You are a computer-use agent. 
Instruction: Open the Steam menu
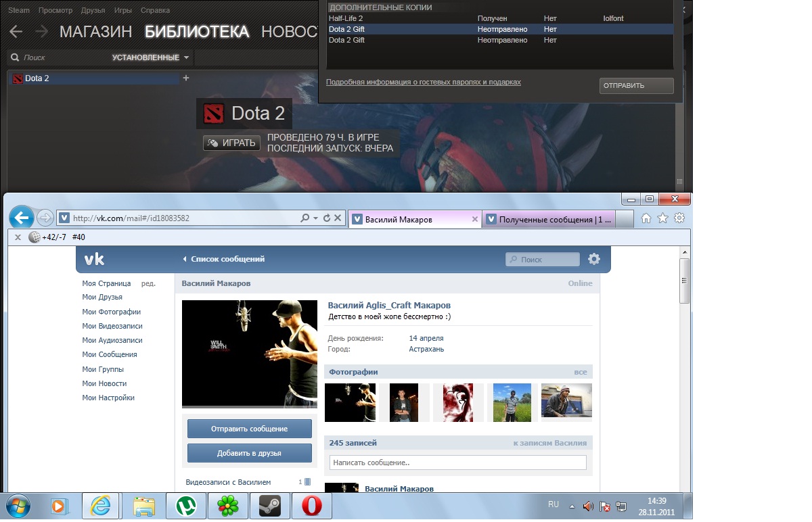click(x=19, y=11)
